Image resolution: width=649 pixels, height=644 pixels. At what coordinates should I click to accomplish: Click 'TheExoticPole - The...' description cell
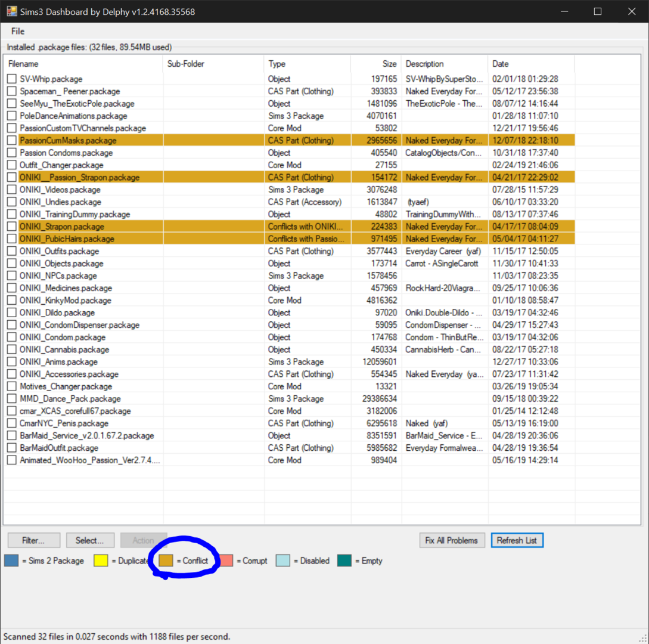(x=444, y=103)
